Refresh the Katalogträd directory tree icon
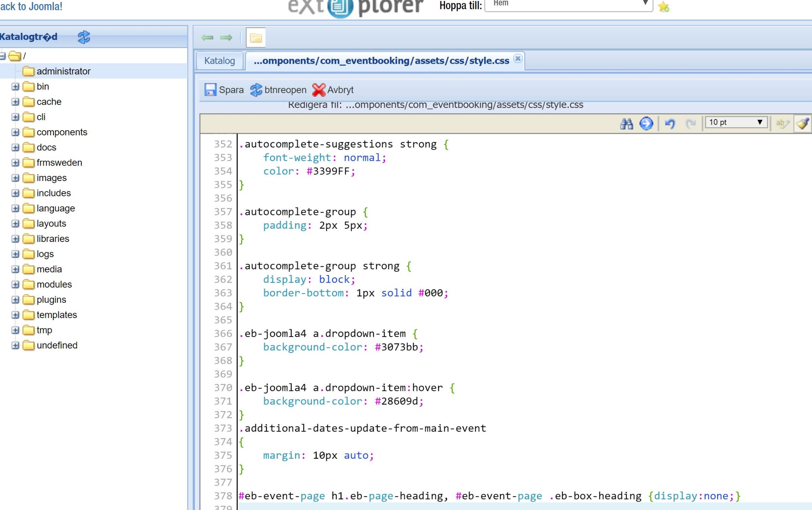This screenshot has height=510, width=812. point(84,37)
